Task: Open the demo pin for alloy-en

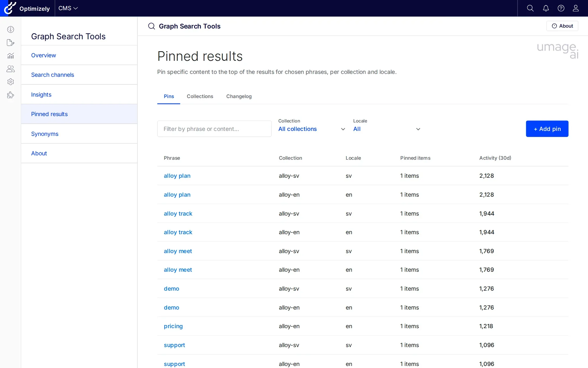Action: click(x=171, y=307)
